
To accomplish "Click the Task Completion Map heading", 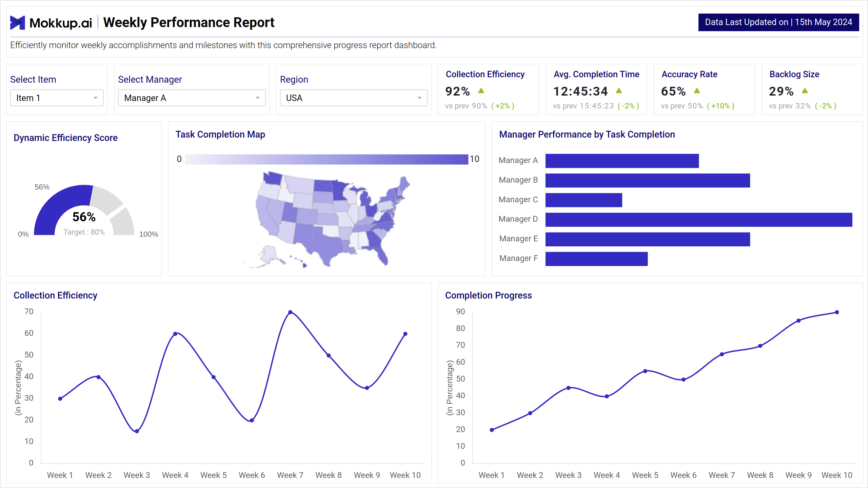I will pos(220,135).
